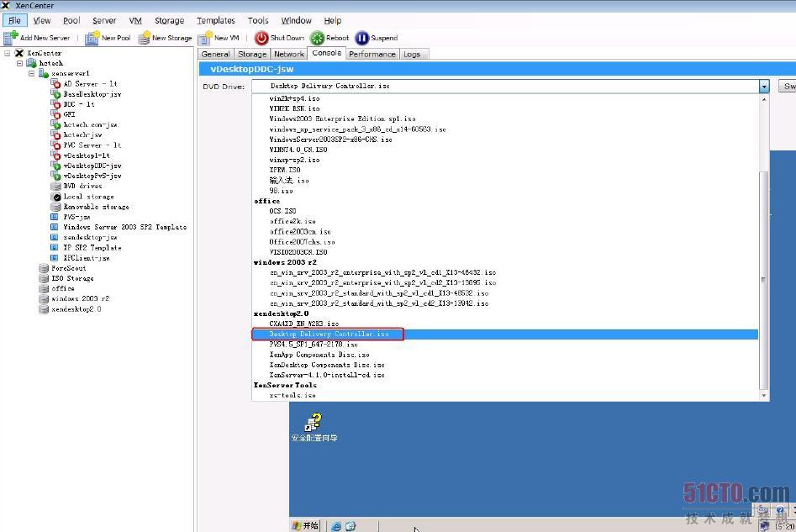Select the XenCenter root node icon
This screenshot has height=532, width=796.
click(19, 53)
